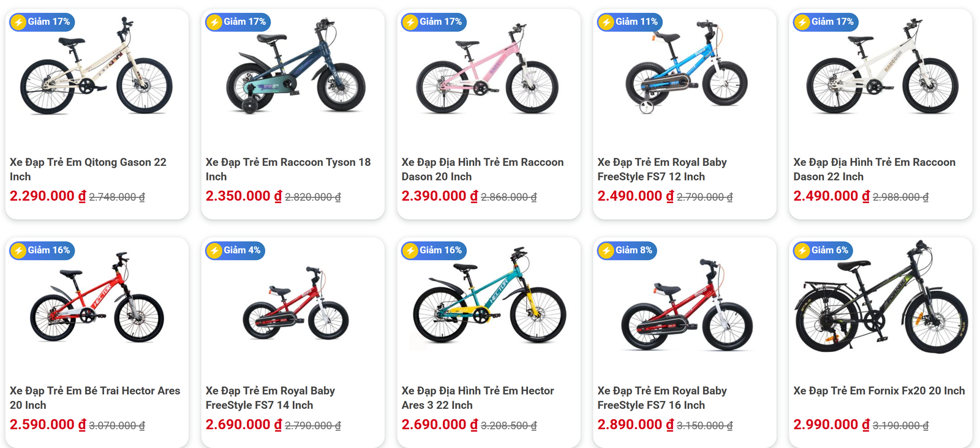
Task: Click the Giảm 4% flash sale badge
Action: point(235,250)
